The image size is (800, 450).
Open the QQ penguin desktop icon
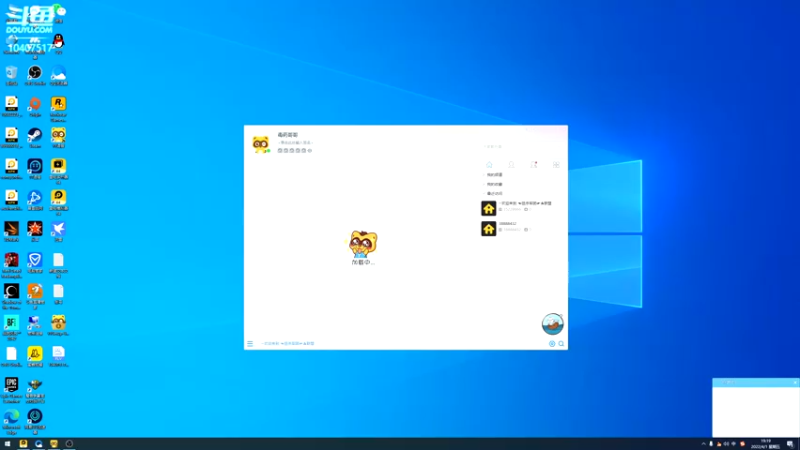tap(59, 44)
